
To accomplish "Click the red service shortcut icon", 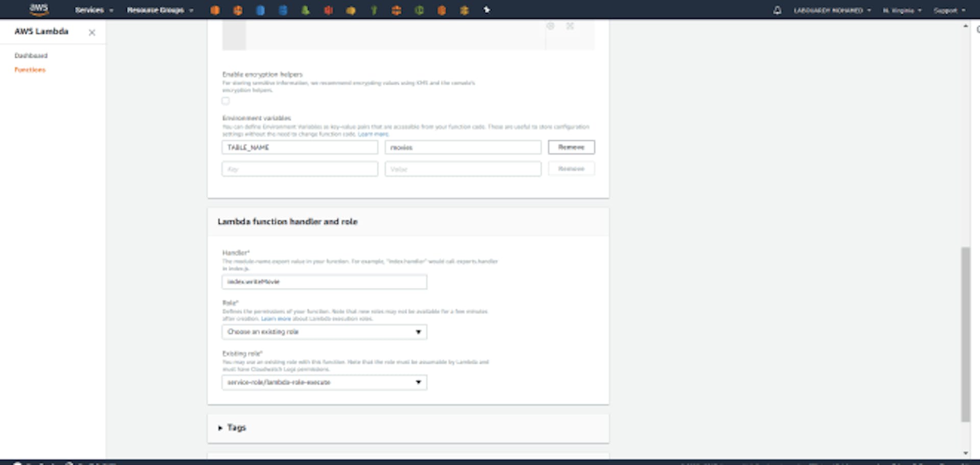I will point(328,10).
